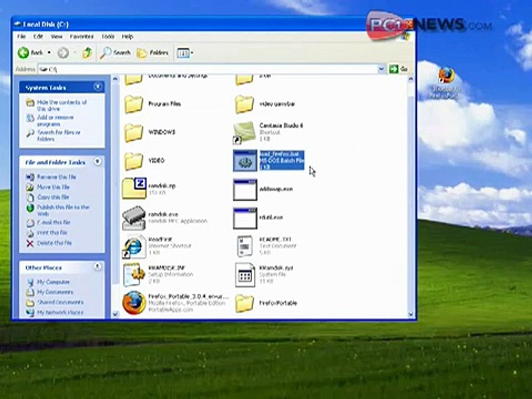This screenshot has height=399, width=532.
Task: Open the Search toolbar button
Action: tap(116, 53)
